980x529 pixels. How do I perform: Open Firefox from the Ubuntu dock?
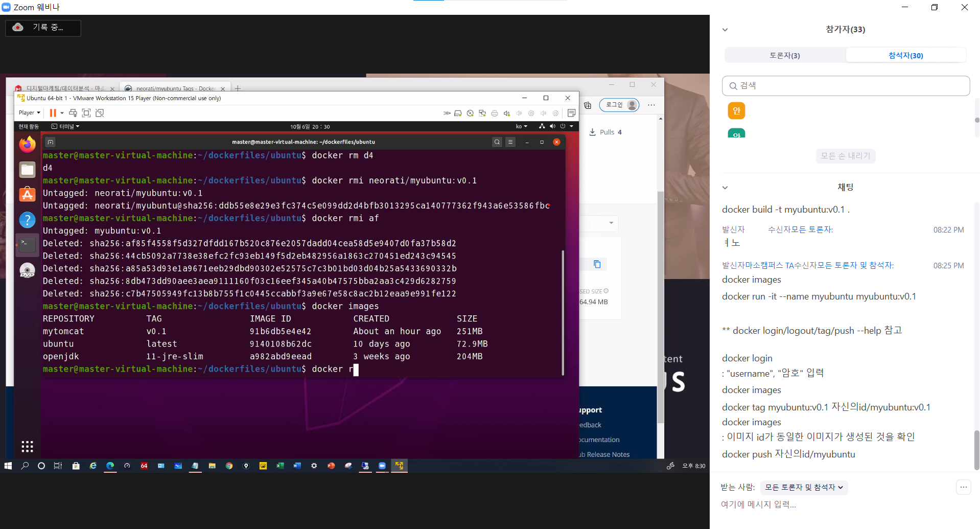pyautogui.click(x=27, y=145)
